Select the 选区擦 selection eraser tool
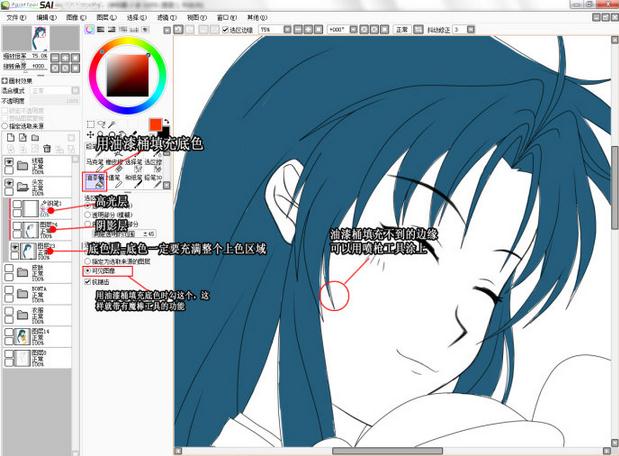Screen dimensions: 619x456 153,164
